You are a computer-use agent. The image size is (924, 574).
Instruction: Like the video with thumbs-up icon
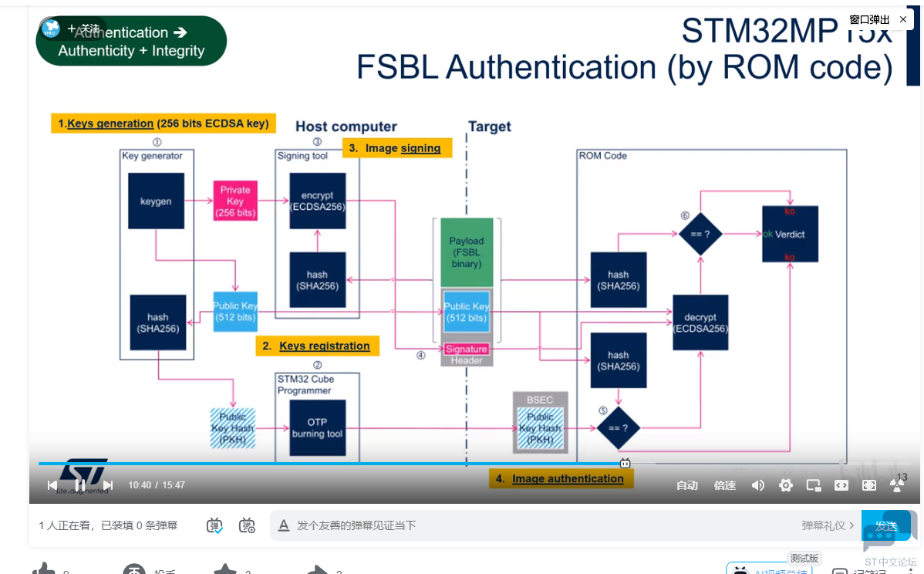(x=43, y=569)
